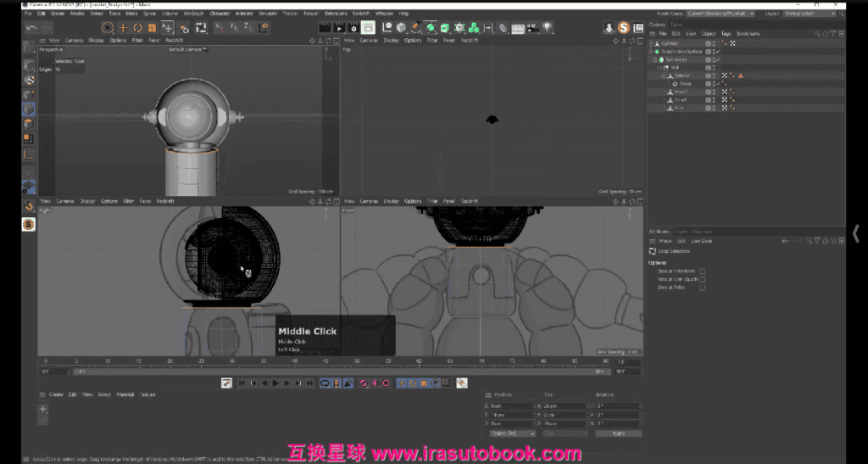
Task: Toggle Autokeying button in timeline
Action: click(x=375, y=383)
